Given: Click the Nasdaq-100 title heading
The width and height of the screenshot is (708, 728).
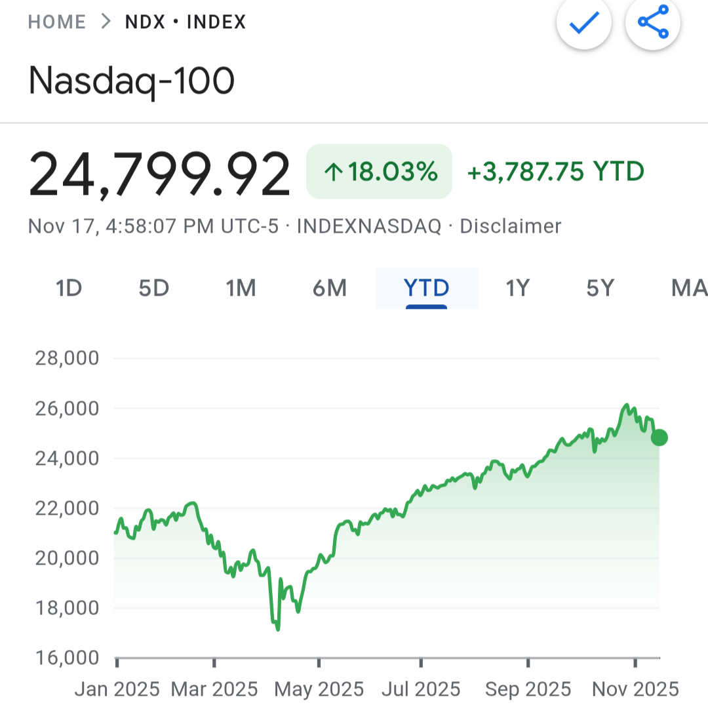Looking at the screenshot, I should [131, 81].
